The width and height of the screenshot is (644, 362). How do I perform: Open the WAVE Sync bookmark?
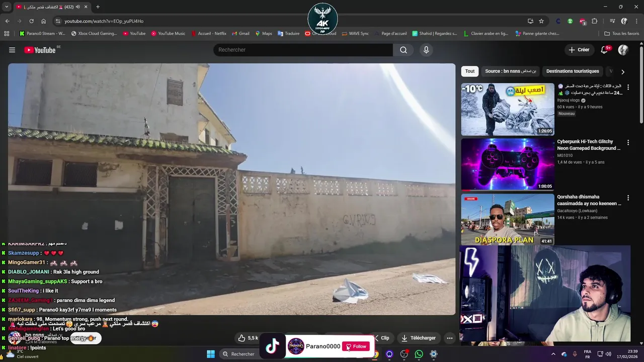pyautogui.click(x=355, y=34)
